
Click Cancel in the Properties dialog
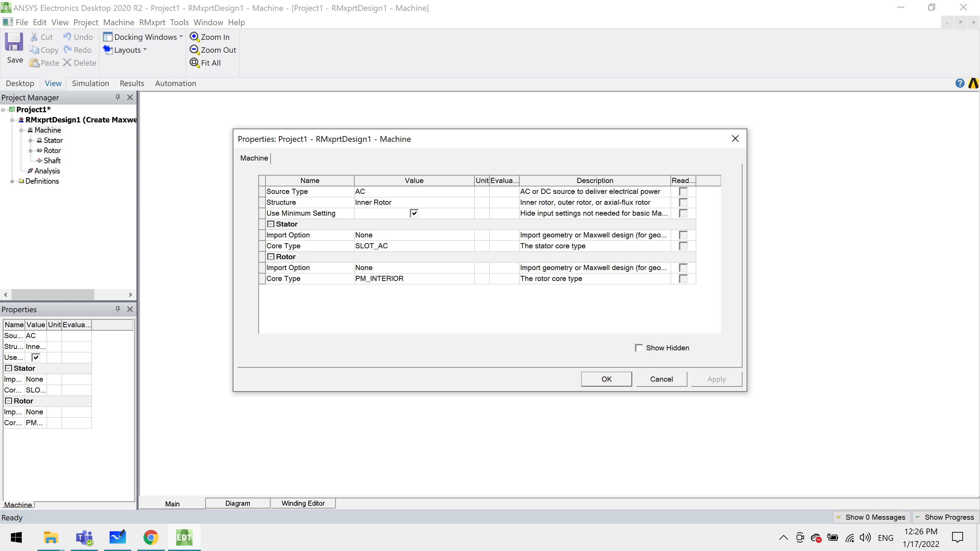[x=661, y=379]
